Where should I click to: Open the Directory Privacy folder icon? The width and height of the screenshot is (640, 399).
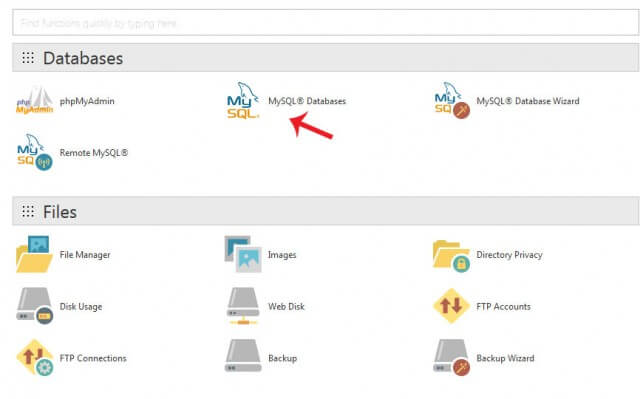click(x=451, y=256)
